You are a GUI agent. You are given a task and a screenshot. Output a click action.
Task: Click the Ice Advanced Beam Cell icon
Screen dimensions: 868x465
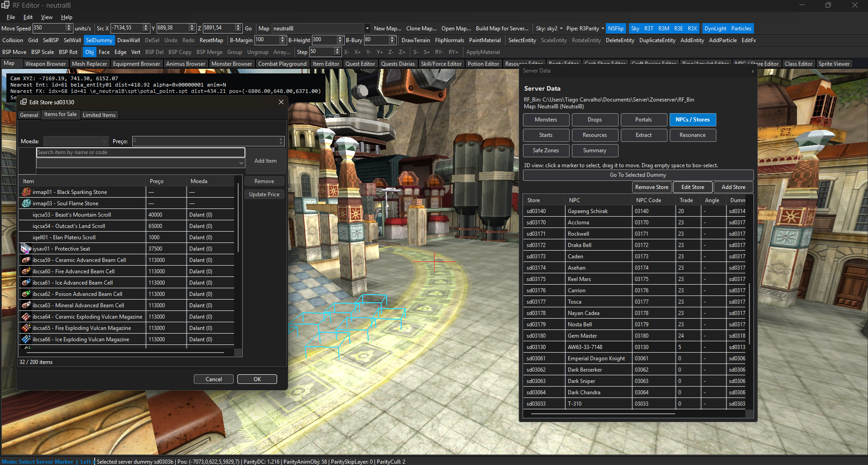(26, 282)
